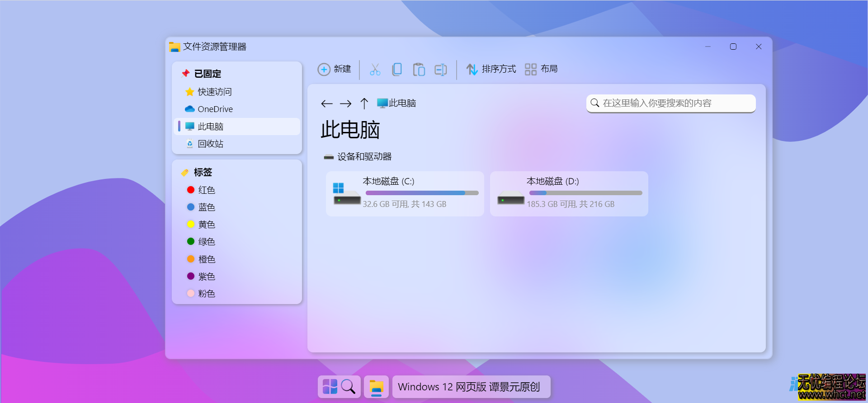Click the rename icon in toolbar
Screen dimensions: 868x403
pos(440,70)
